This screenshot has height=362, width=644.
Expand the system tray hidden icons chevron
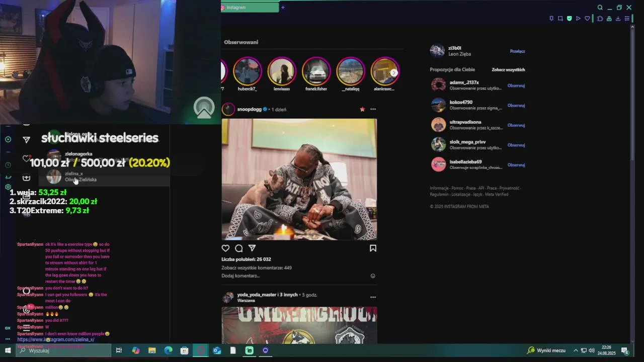576,350
